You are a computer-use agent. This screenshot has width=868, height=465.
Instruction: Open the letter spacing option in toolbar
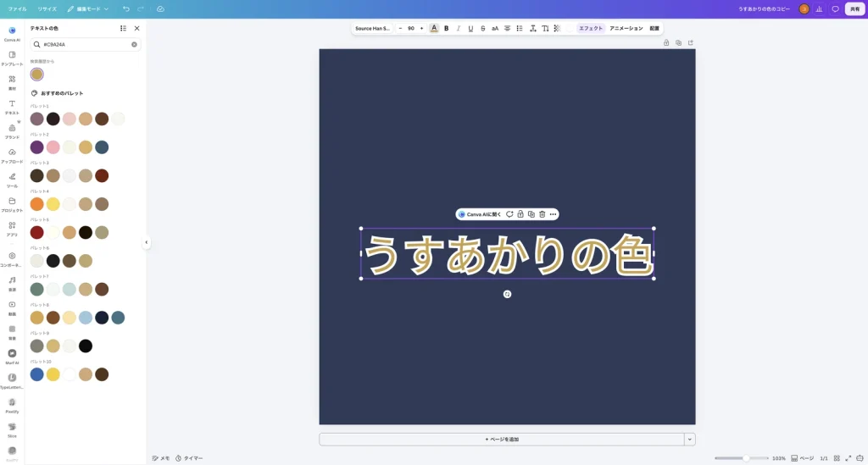pyautogui.click(x=532, y=28)
